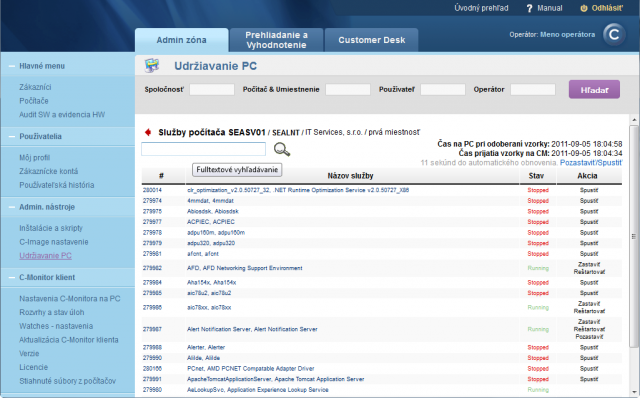640x398 pixels.
Task: Click the purple Hľadať button
Action: tap(594, 89)
